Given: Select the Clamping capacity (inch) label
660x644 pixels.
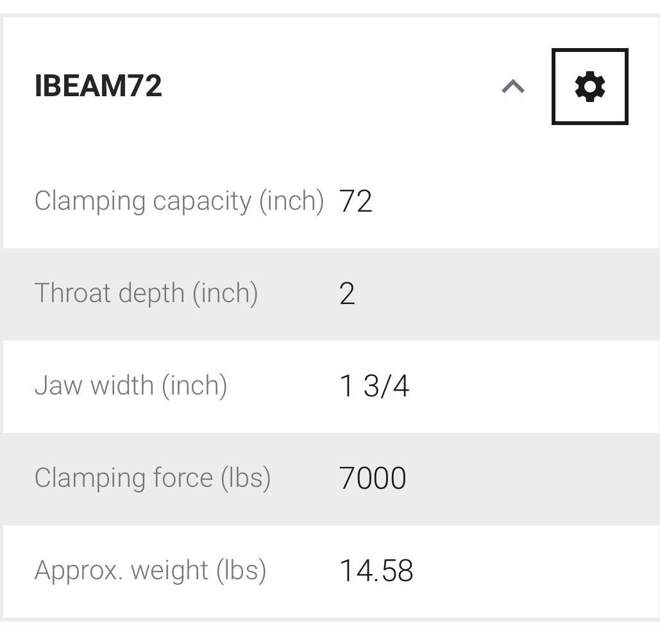Looking at the screenshot, I should 179,201.
